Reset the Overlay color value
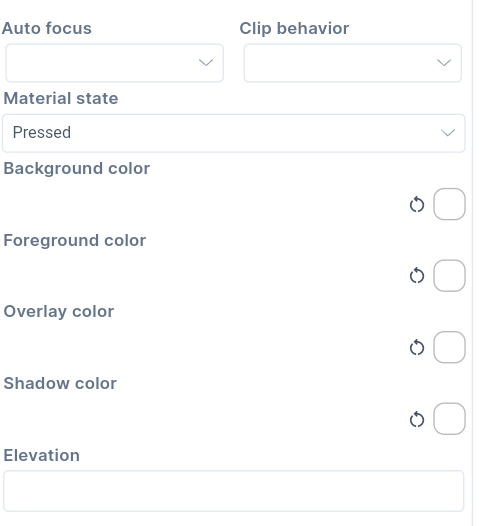496x526 pixels. (417, 347)
